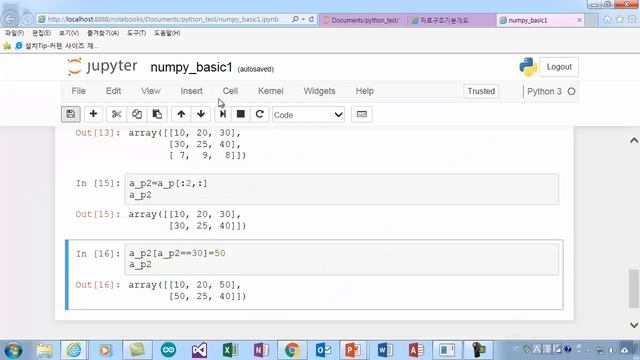Click the Python 3 kernel indicator circle

click(571, 91)
